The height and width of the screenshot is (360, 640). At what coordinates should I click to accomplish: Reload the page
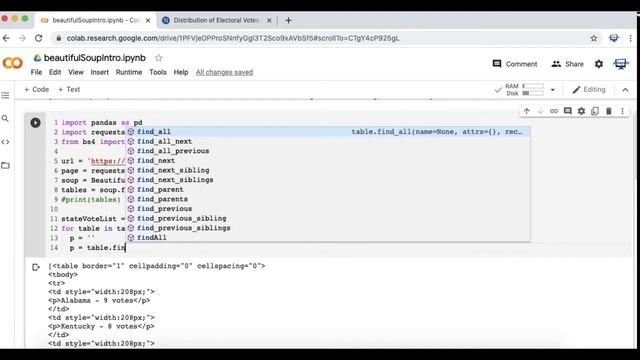(38, 38)
